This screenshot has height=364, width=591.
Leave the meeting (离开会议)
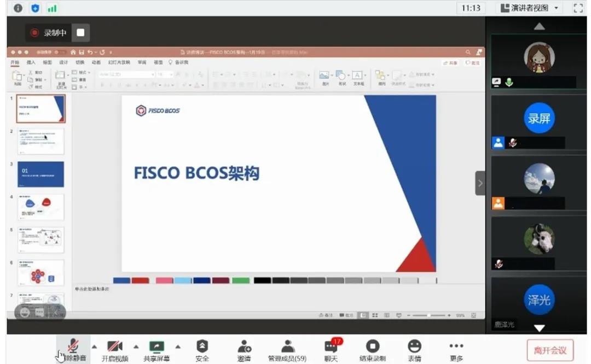pyautogui.click(x=550, y=350)
